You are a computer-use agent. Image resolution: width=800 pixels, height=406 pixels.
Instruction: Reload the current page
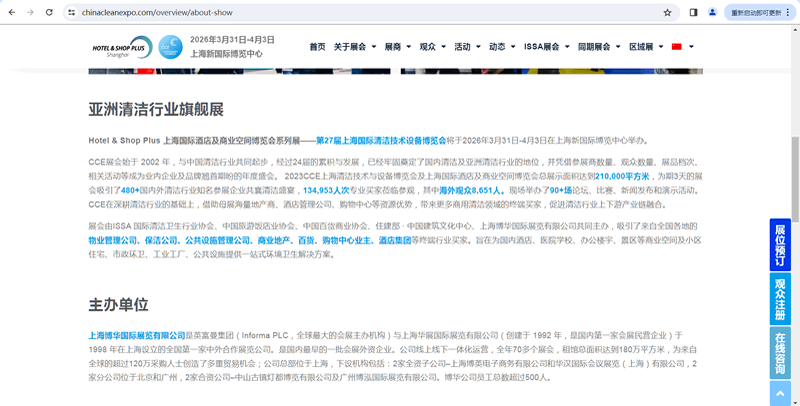click(50, 12)
